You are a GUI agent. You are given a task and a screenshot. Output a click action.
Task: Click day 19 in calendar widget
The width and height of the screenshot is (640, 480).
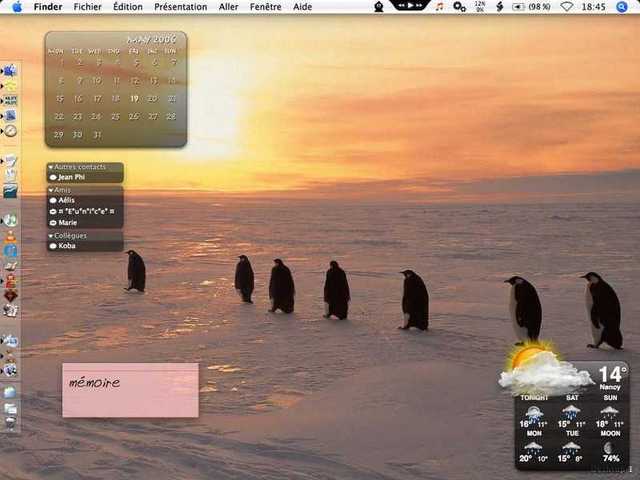tap(134, 99)
